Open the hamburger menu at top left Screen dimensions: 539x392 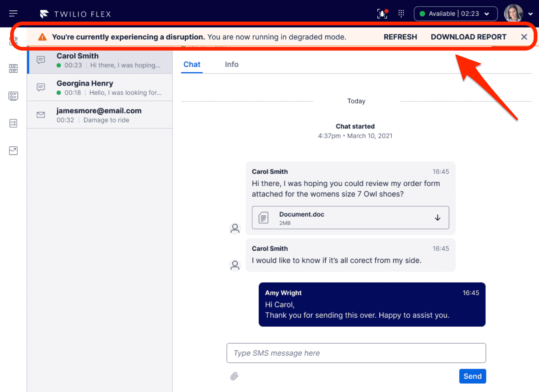(13, 13)
